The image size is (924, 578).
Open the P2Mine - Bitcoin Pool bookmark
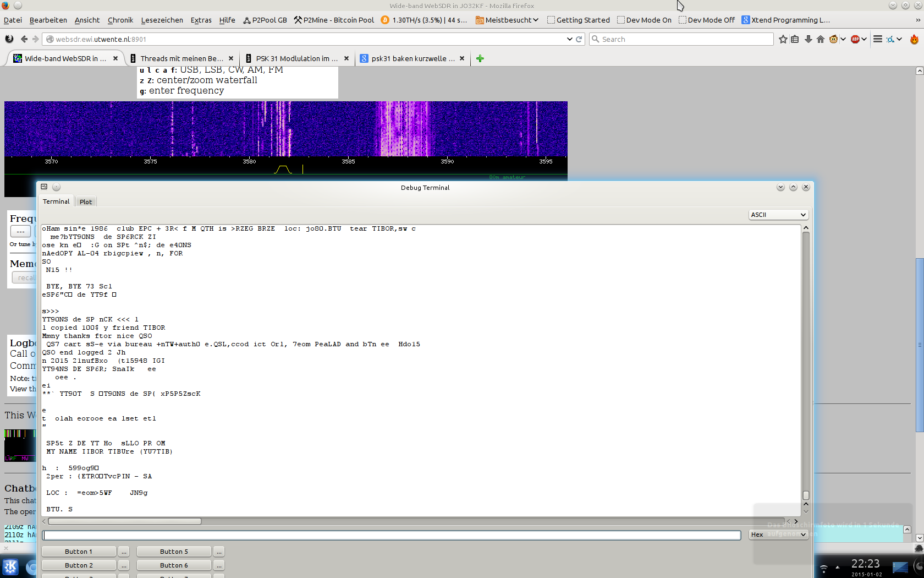click(334, 20)
